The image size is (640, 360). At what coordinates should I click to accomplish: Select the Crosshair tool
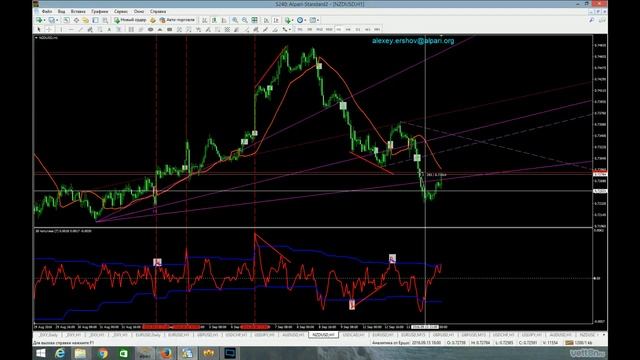[49, 29]
